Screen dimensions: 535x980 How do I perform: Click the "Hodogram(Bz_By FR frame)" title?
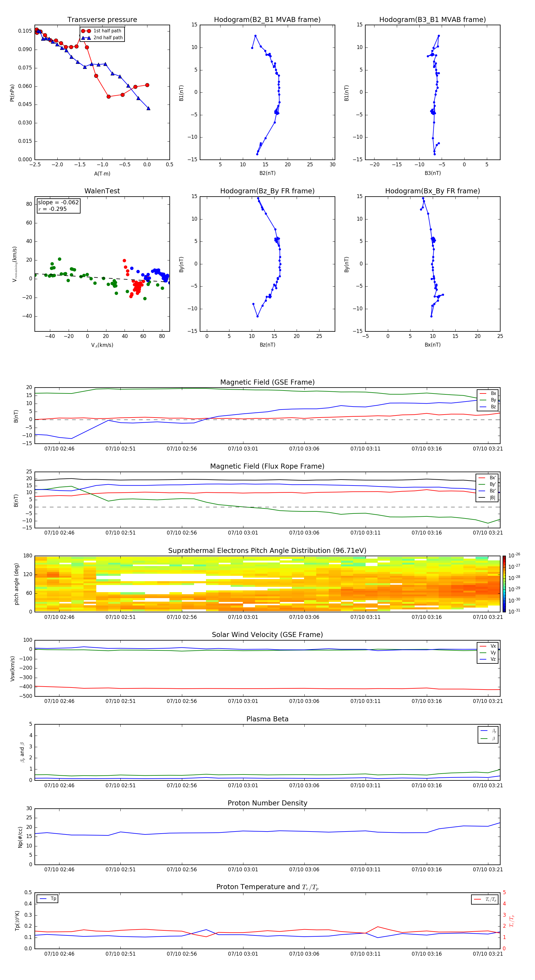point(267,191)
